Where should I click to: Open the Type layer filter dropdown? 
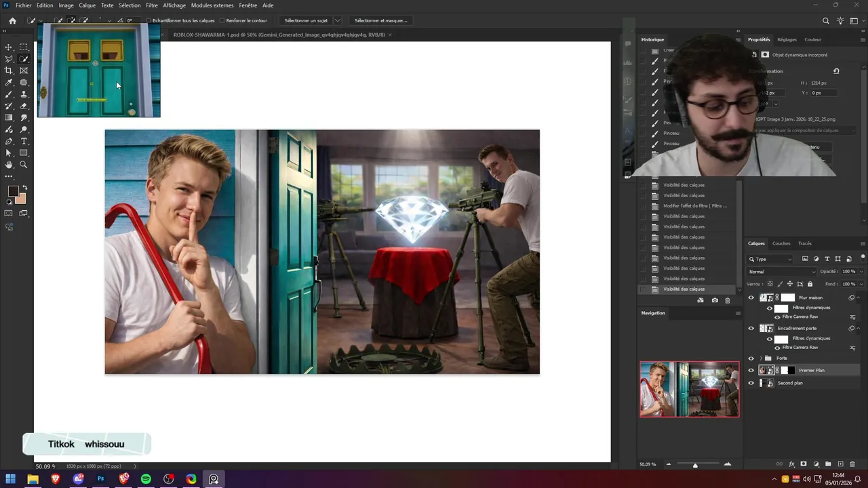click(x=770, y=259)
